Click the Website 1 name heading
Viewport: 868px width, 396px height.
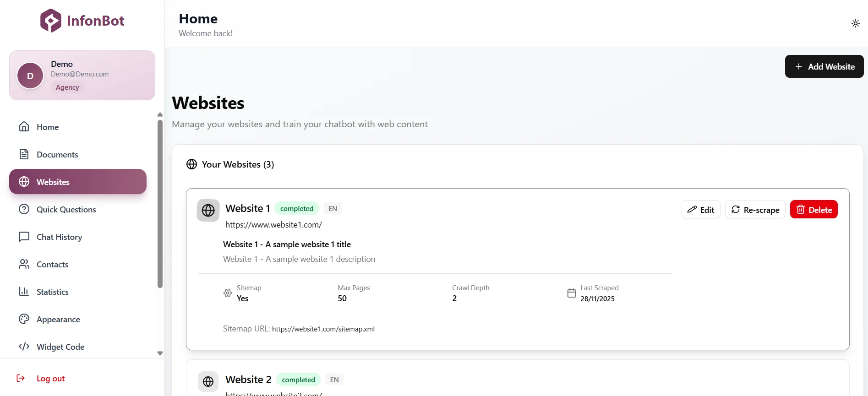(248, 208)
